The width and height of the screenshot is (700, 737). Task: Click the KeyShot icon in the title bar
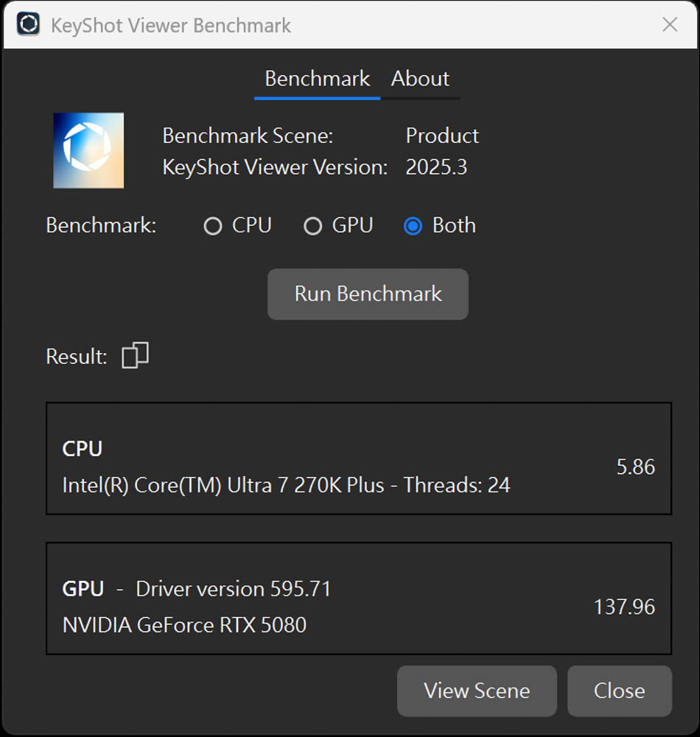click(28, 24)
